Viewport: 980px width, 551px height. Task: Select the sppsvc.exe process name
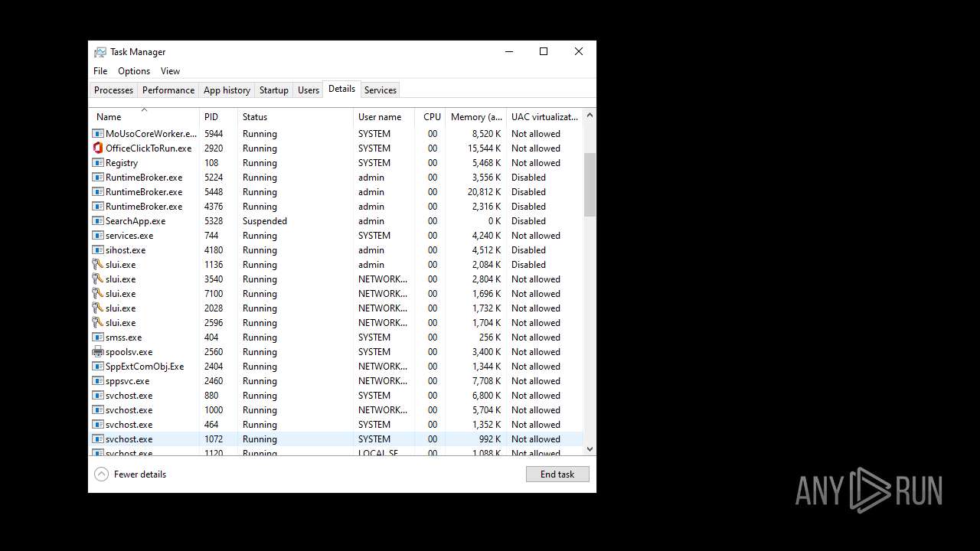127,381
